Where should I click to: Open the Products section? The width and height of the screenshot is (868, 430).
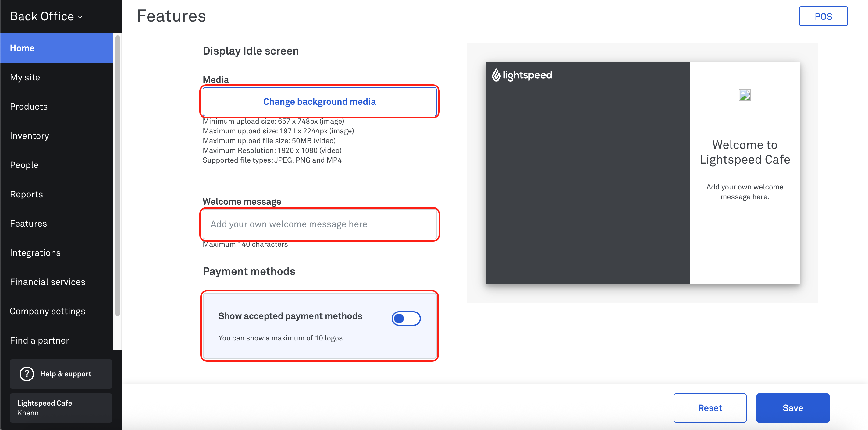[56, 107]
